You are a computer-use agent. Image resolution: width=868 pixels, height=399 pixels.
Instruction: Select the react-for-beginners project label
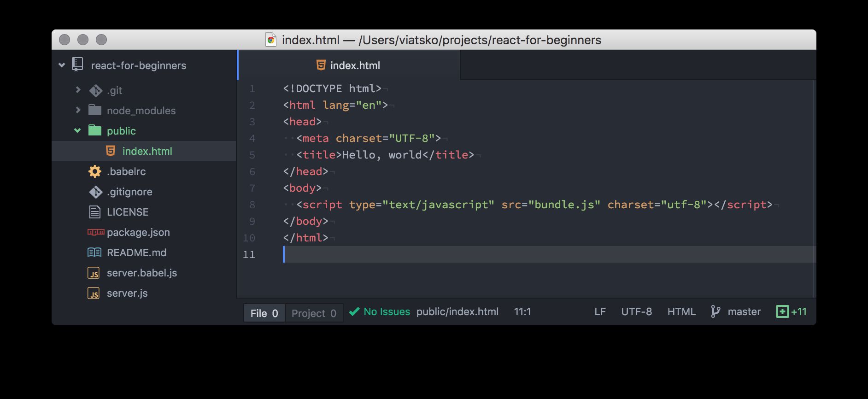(x=139, y=65)
